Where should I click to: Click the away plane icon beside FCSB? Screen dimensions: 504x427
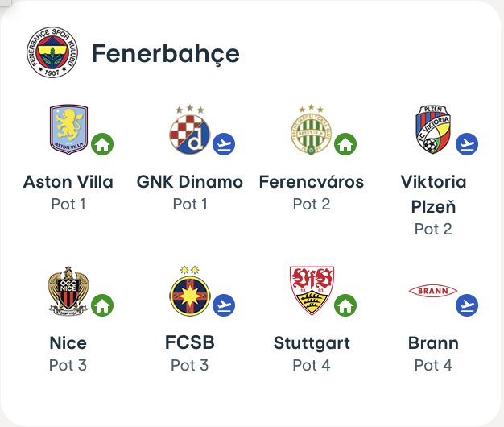point(224,305)
